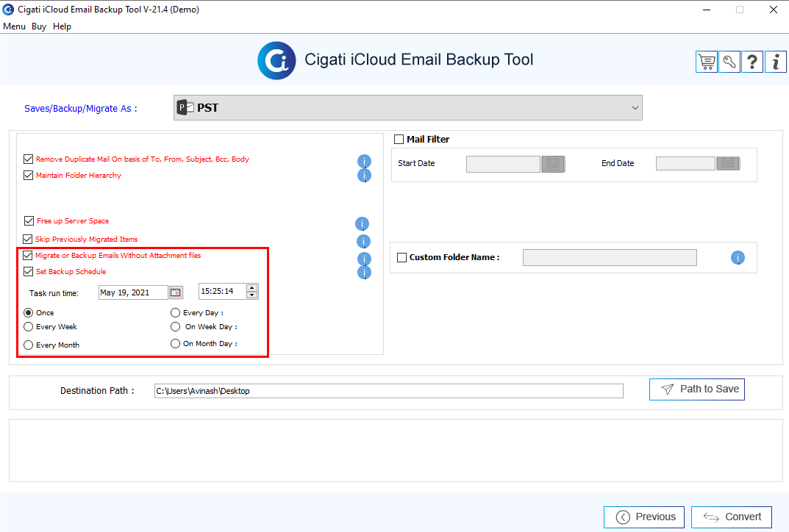Open the Task run time calendar picker
Image resolution: width=789 pixels, height=532 pixels.
click(176, 292)
